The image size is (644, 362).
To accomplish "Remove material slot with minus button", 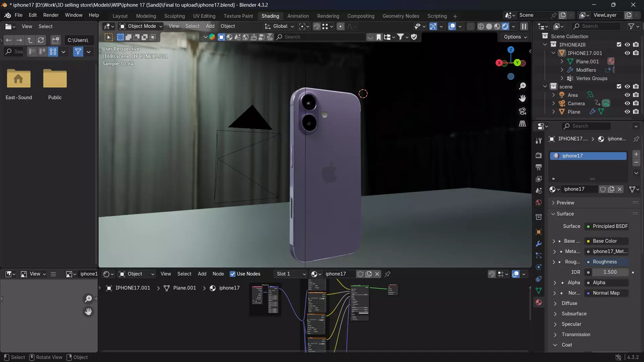I will point(636,163).
